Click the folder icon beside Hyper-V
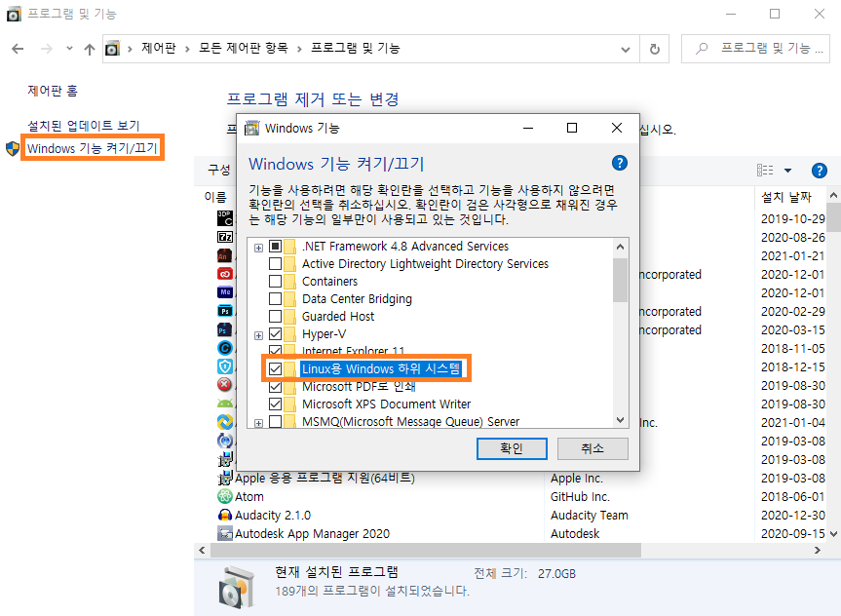Image resolution: width=841 pixels, height=616 pixels. [289, 334]
